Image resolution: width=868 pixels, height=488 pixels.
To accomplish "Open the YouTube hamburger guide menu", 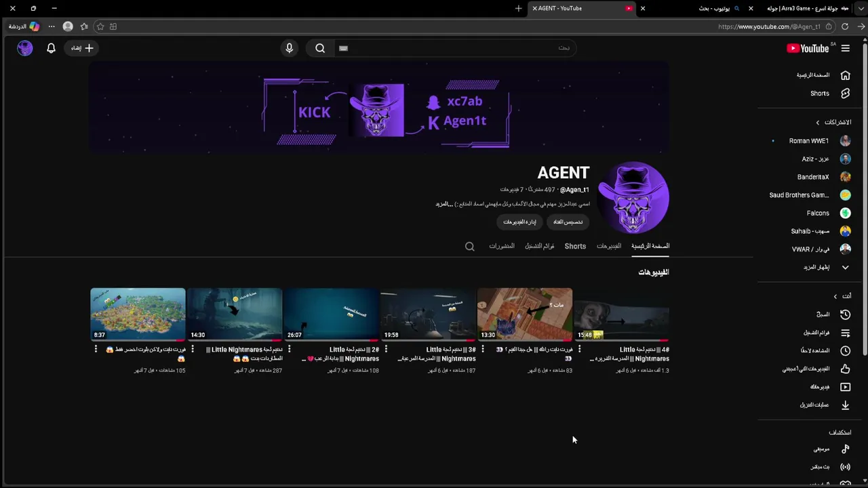I will 845,48.
